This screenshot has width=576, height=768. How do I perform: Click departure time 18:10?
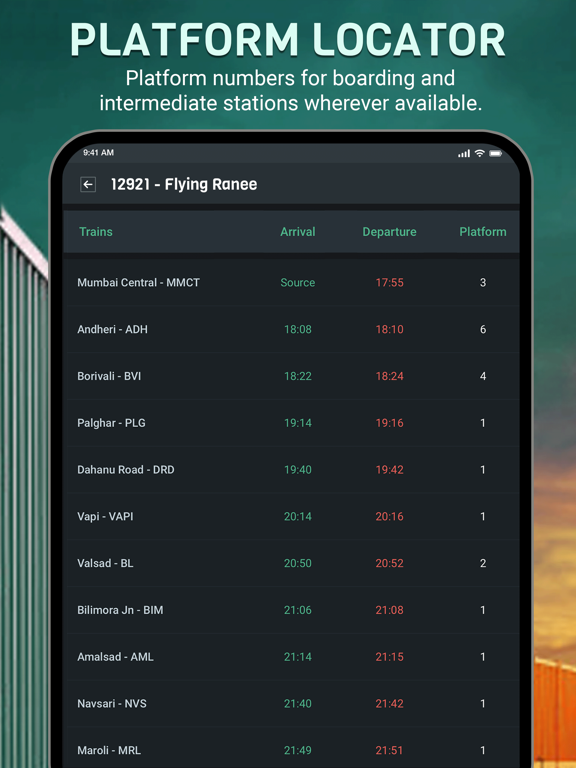pyautogui.click(x=389, y=329)
